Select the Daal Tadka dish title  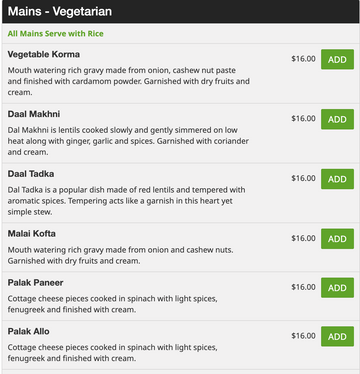click(31, 174)
